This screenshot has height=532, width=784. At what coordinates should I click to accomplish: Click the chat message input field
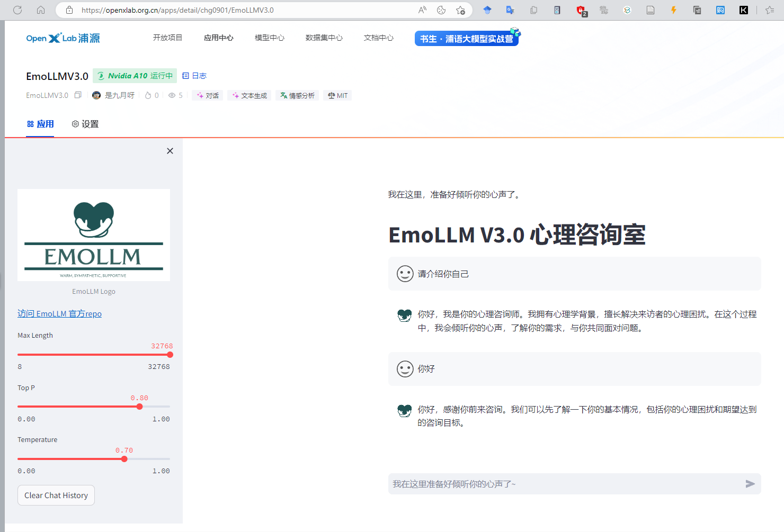(530, 483)
